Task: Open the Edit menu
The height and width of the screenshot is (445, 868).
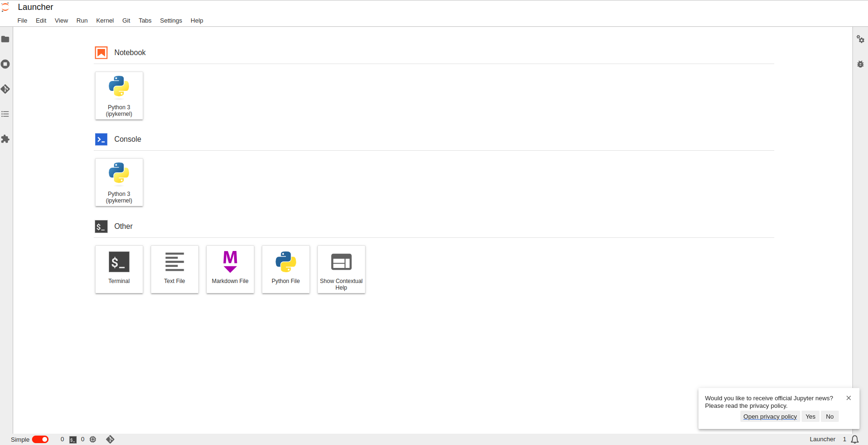Action: pyautogui.click(x=41, y=21)
